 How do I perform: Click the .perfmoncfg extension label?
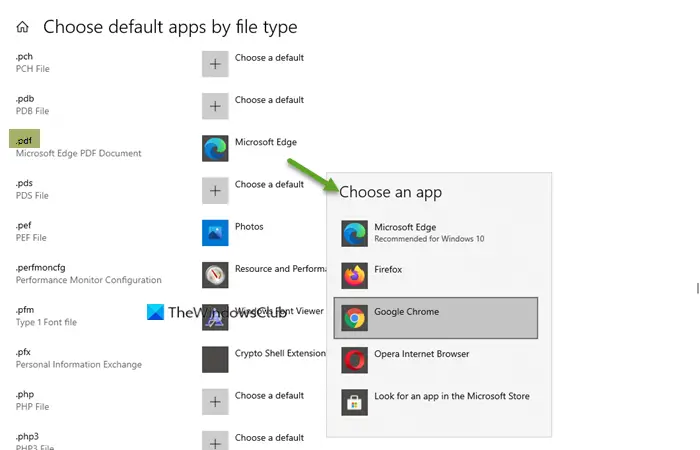(41, 267)
